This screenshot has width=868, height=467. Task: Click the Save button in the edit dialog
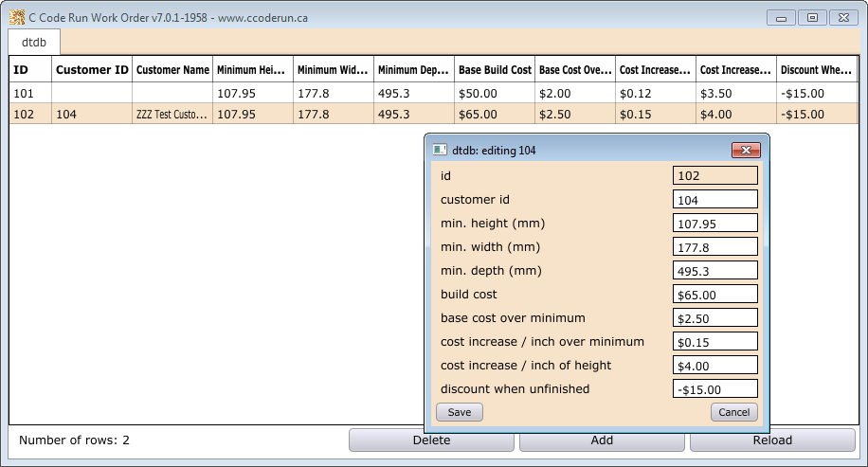pos(460,412)
